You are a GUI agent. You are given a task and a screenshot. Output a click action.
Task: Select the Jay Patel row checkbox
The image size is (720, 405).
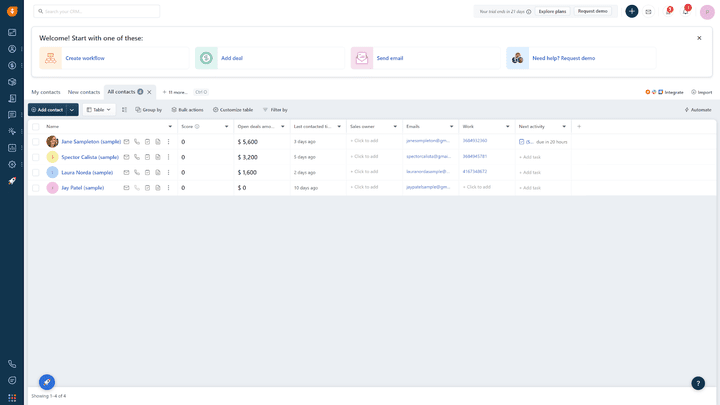[x=36, y=187]
